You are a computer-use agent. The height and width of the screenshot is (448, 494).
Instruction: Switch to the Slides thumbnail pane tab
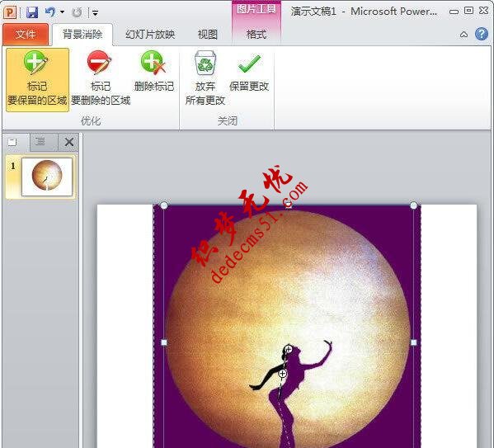tap(12, 142)
